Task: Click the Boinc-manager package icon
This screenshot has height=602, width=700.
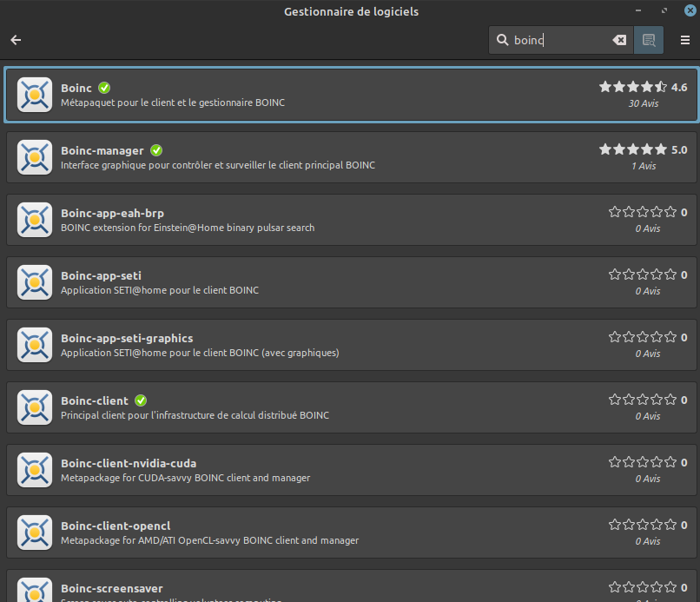Action: pyautogui.click(x=35, y=157)
